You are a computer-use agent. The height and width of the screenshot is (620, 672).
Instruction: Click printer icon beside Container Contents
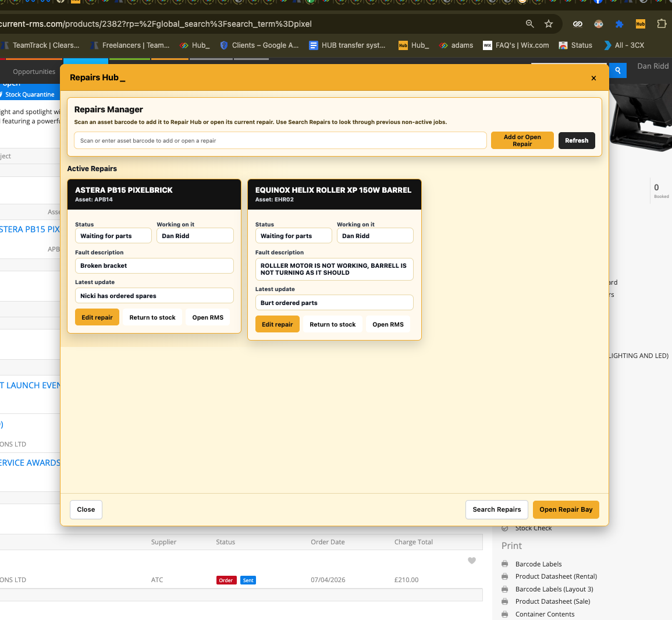[x=505, y=614]
